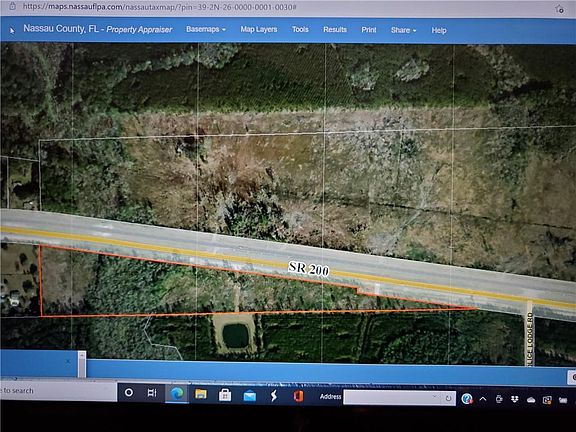Open File Explorer from the taskbar
This screenshot has width=576, height=432.
[x=201, y=394]
